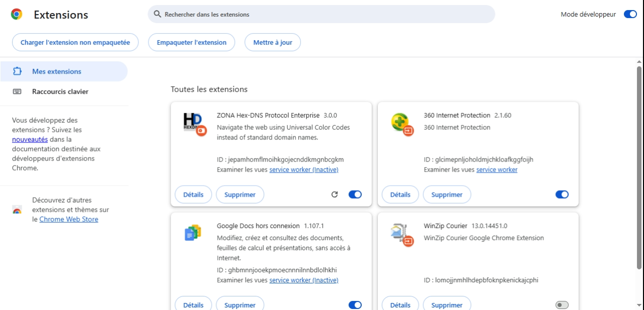Turn off Mode développeur toggle
The width and height of the screenshot is (644, 310).
tap(630, 14)
